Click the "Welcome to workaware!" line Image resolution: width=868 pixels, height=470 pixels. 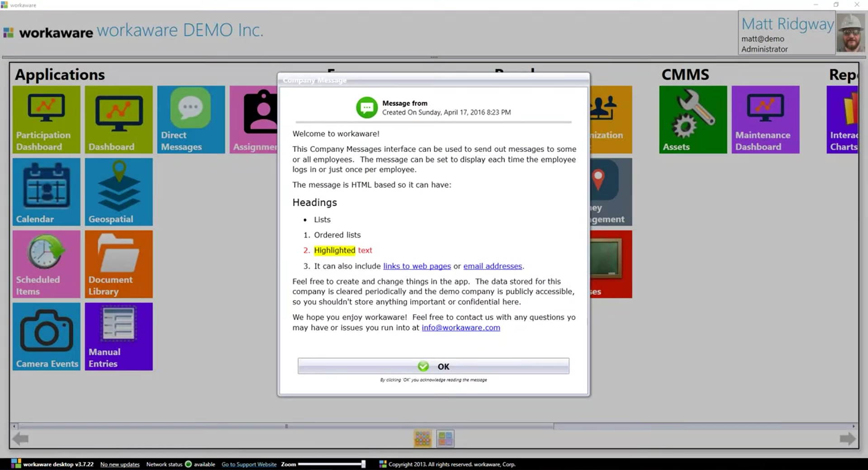tap(336, 134)
